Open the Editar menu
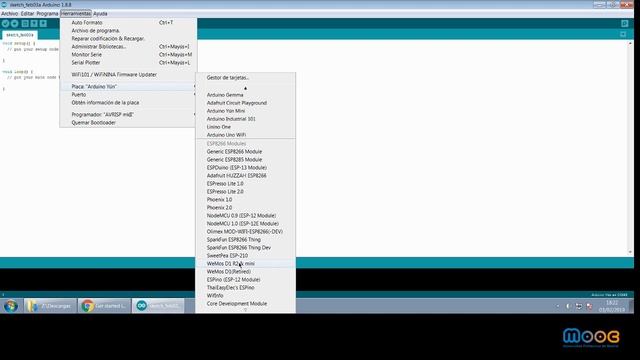 tap(27, 13)
